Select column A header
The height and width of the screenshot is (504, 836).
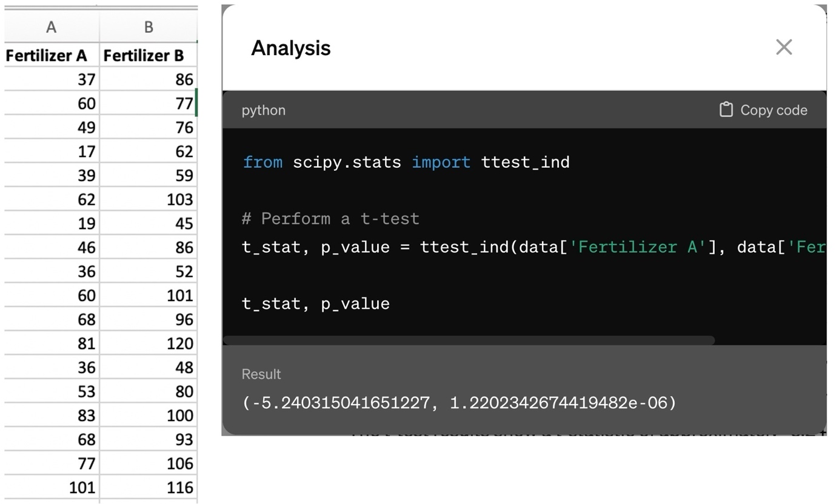click(x=52, y=27)
